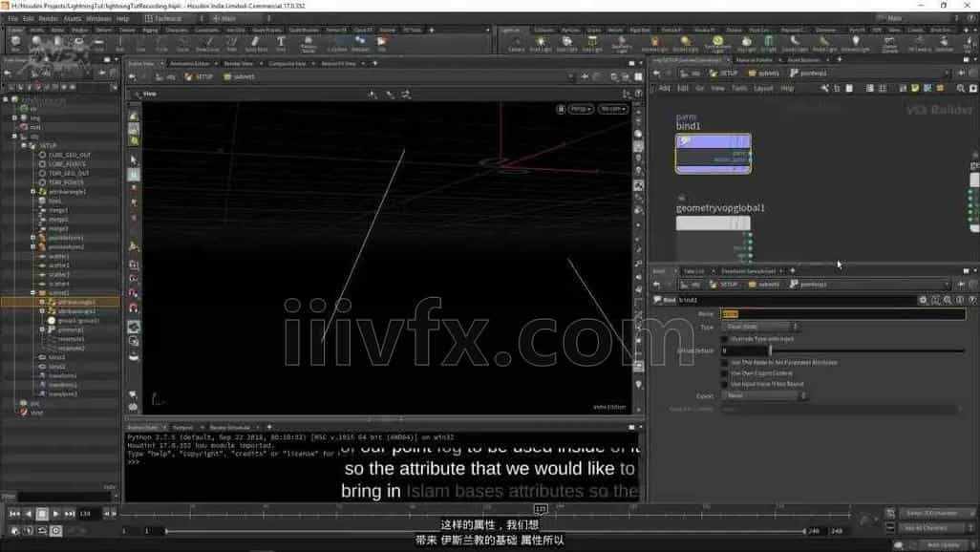Select the Point Light shelf tool
This screenshot has width=980, height=552.
pos(541,43)
